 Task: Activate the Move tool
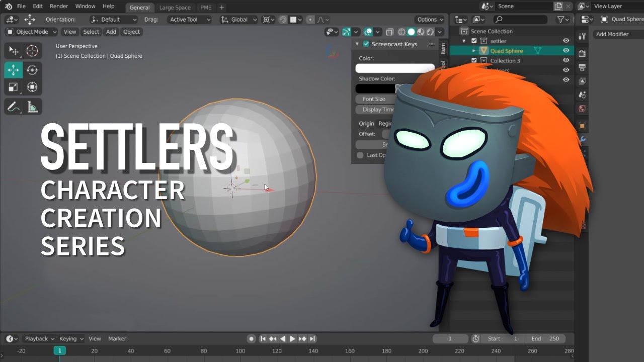(14, 70)
